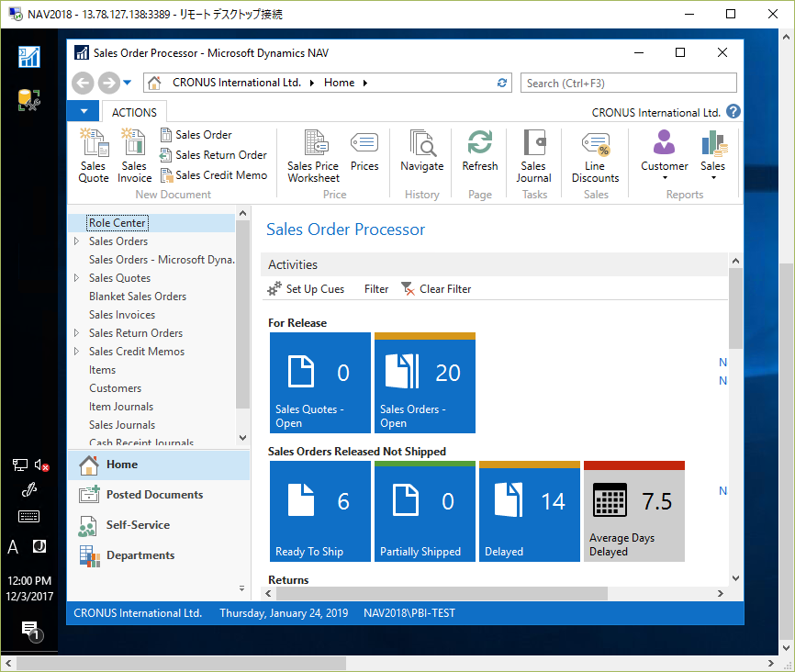Click the network tray icon
Image resolution: width=795 pixels, height=672 pixels.
20,465
